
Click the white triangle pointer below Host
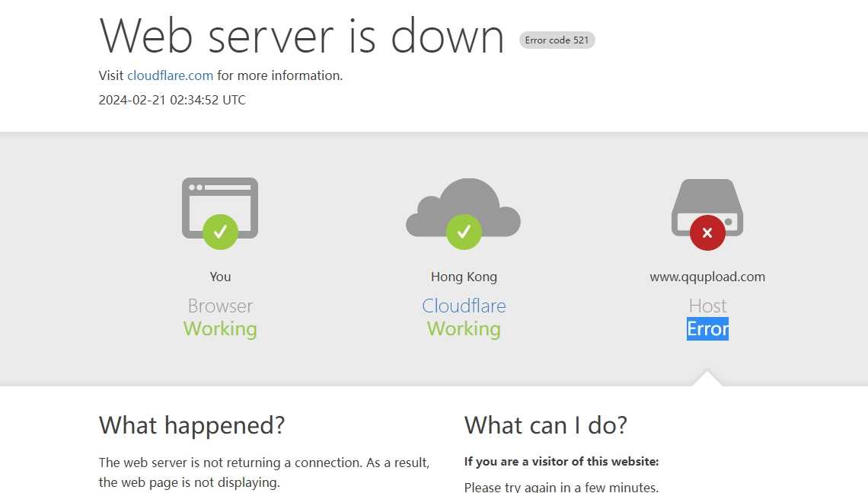pos(707,379)
